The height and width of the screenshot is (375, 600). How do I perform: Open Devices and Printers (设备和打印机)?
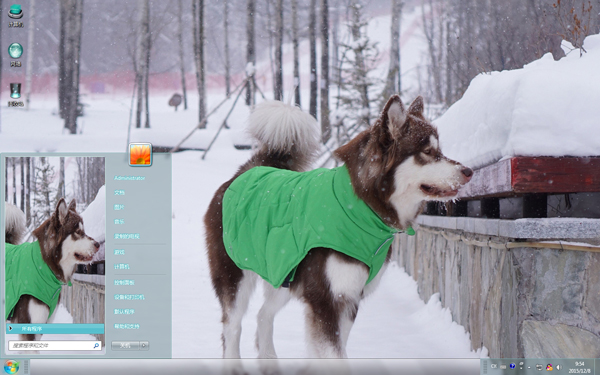(129, 297)
